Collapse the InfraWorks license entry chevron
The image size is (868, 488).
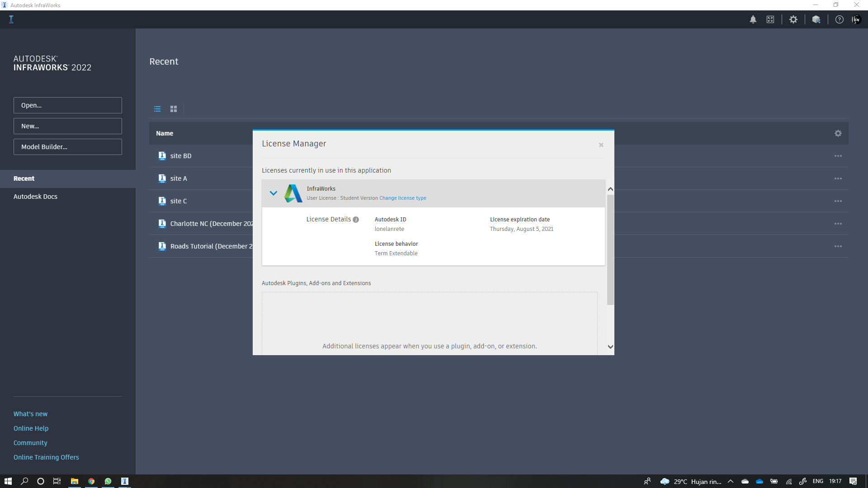pos(274,193)
